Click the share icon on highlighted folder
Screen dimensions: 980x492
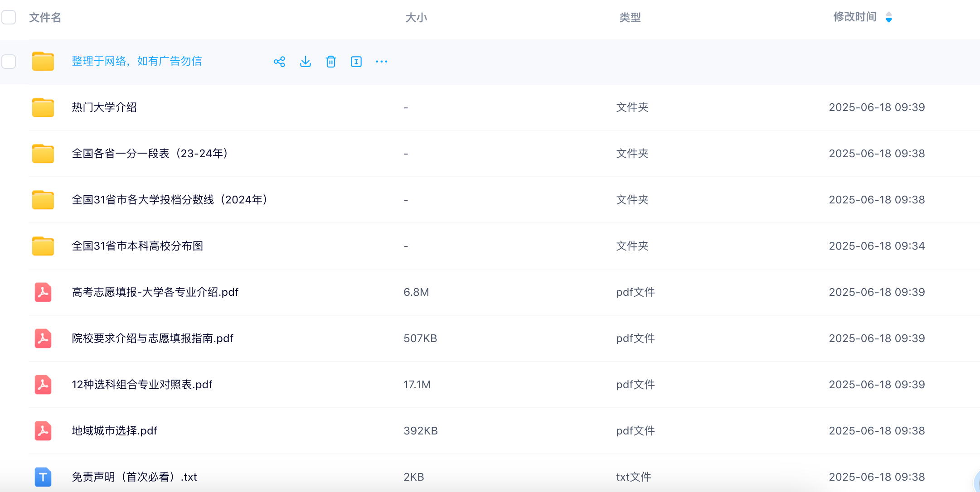click(279, 62)
